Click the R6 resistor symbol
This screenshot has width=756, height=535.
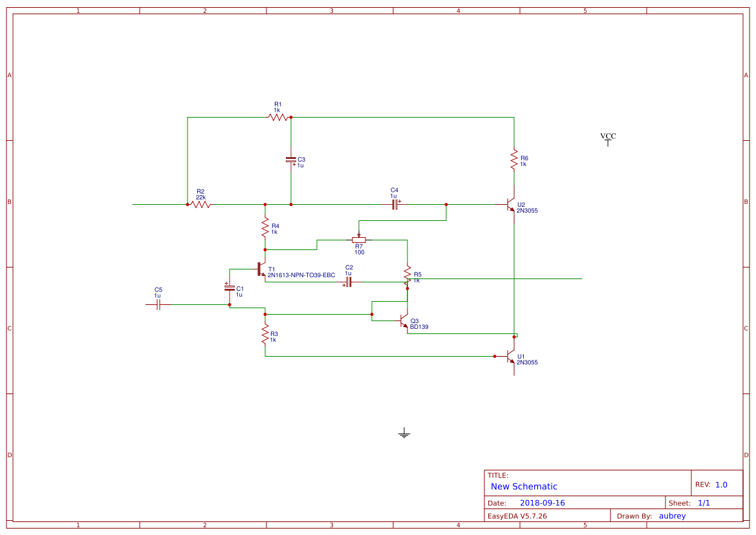click(514, 160)
